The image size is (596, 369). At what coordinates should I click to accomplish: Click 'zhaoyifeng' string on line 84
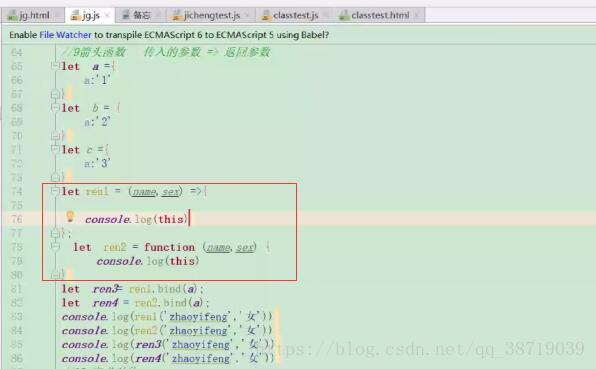coord(198,331)
